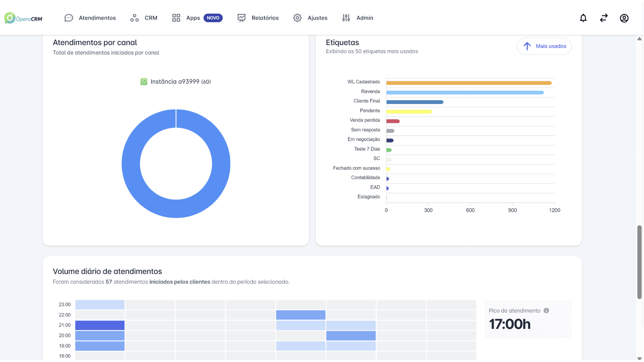This screenshot has width=644, height=362.
Task: Click the WL Cadastrado orange bar
Action: coord(469,83)
